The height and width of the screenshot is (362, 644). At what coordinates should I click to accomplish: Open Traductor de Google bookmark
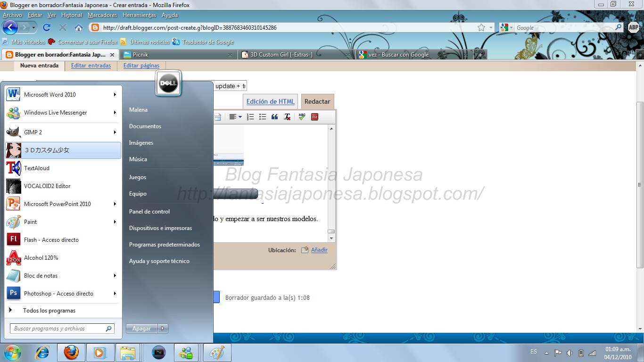(203, 42)
